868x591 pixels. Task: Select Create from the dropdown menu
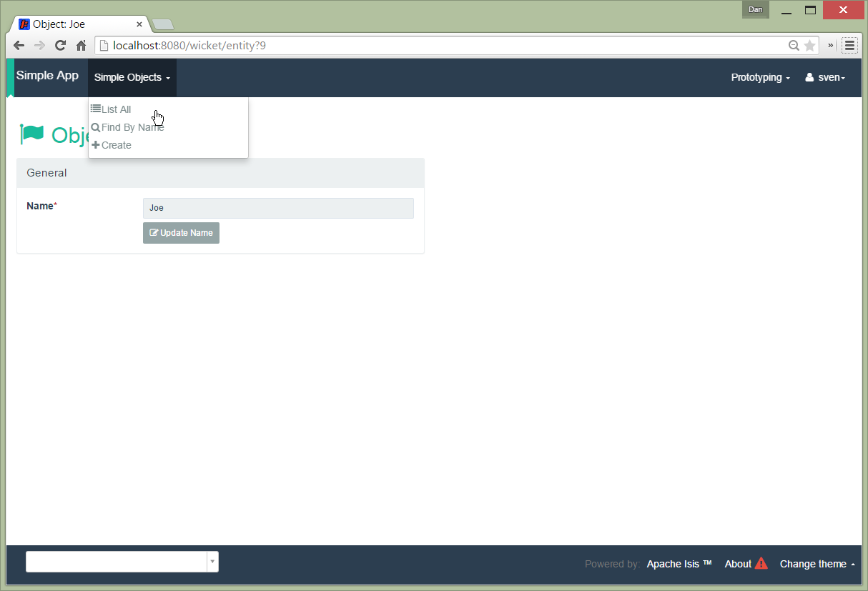pyautogui.click(x=116, y=145)
